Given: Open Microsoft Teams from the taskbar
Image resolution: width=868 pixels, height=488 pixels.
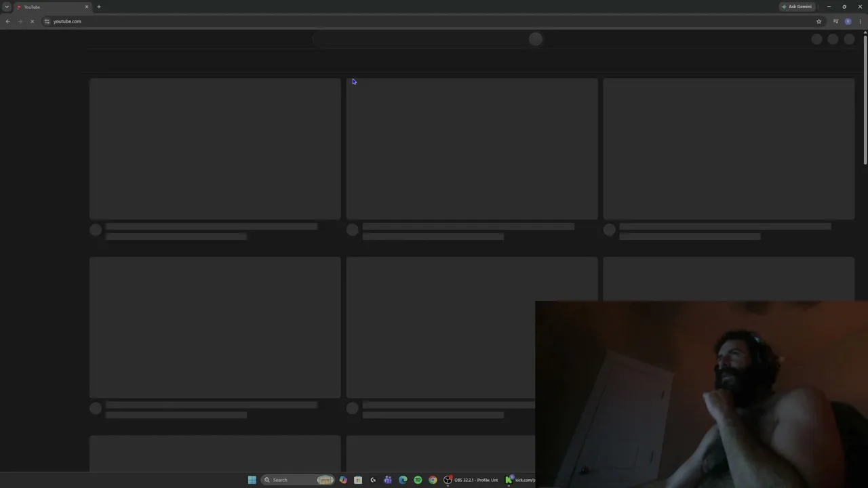Looking at the screenshot, I should (x=388, y=480).
